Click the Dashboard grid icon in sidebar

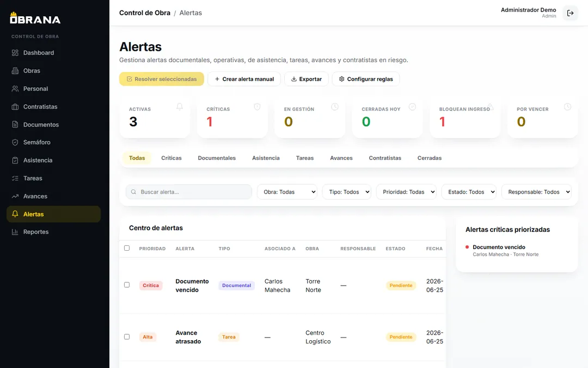[15, 52]
